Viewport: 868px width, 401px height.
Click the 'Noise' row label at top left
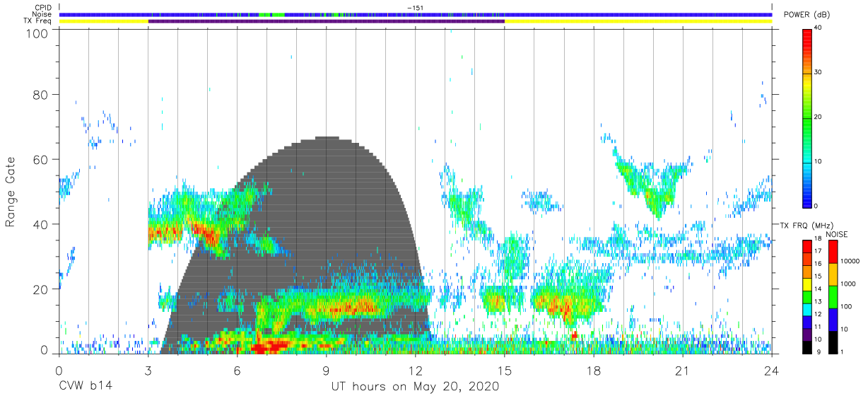coord(42,14)
